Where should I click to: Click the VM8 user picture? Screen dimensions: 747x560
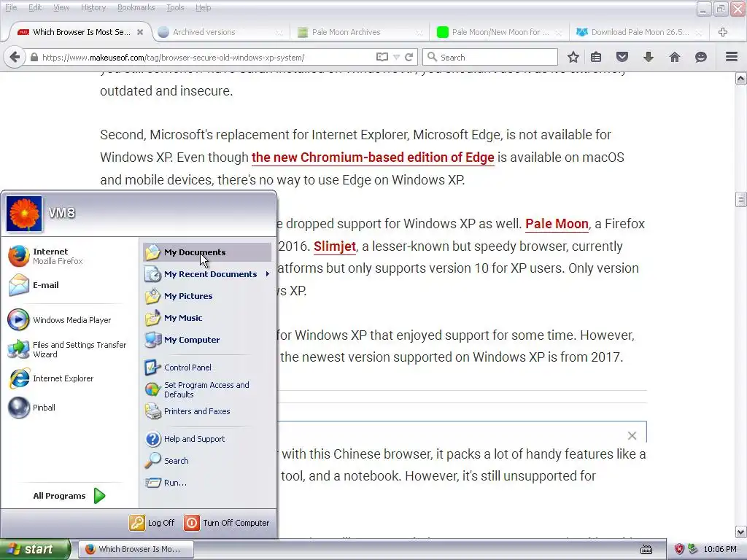tap(24, 214)
